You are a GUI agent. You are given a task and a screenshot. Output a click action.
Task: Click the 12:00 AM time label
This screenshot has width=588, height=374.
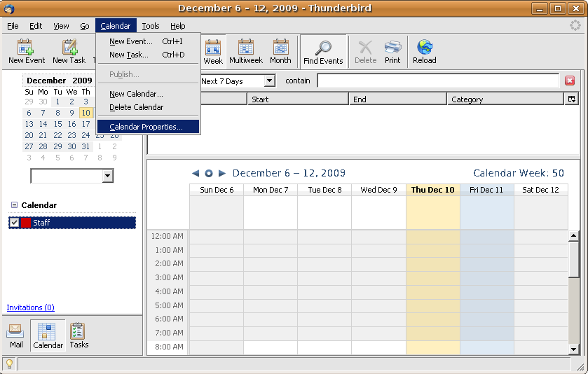(x=167, y=236)
